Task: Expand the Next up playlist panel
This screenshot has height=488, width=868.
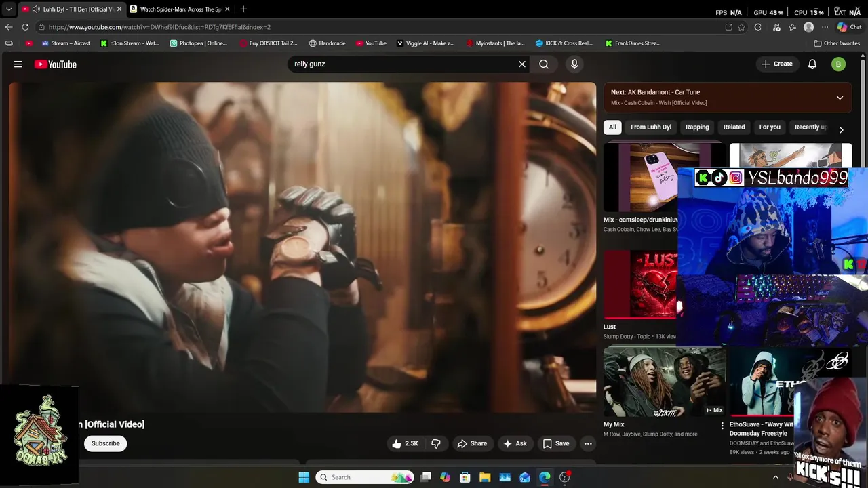Action: coord(840,98)
